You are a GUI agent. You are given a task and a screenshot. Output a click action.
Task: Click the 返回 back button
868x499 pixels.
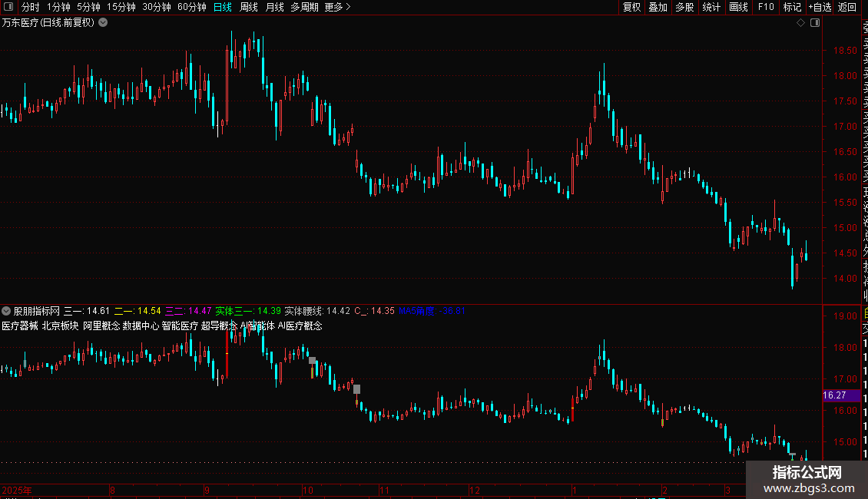click(847, 7)
